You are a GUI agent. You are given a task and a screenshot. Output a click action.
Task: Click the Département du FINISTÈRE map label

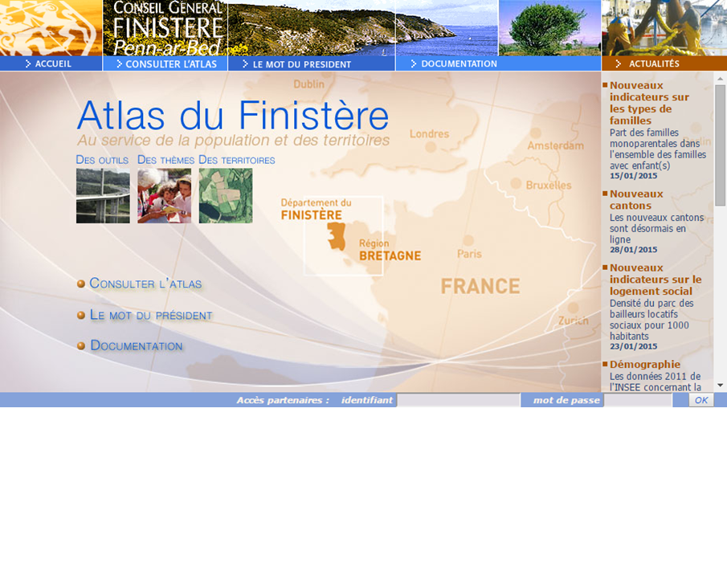pyautogui.click(x=317, y=209)
